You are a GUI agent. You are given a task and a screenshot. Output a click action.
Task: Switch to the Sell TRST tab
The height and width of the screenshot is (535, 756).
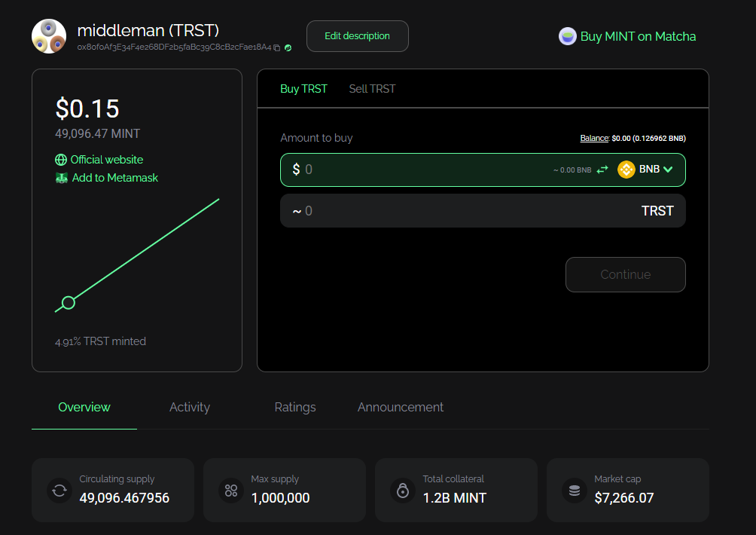coord(372,89)
